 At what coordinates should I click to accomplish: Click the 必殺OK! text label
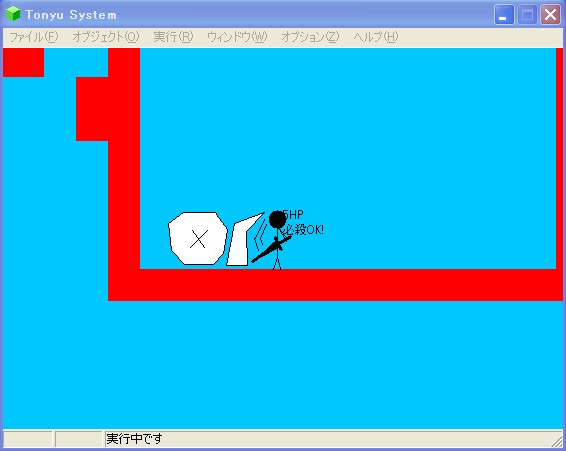point(305,230)
